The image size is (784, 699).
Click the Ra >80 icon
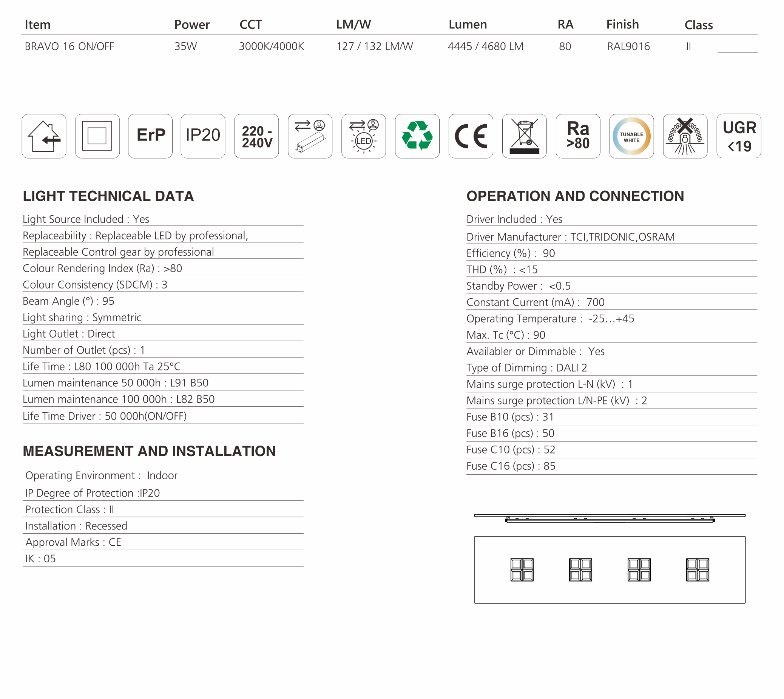(x=578, y=136)
